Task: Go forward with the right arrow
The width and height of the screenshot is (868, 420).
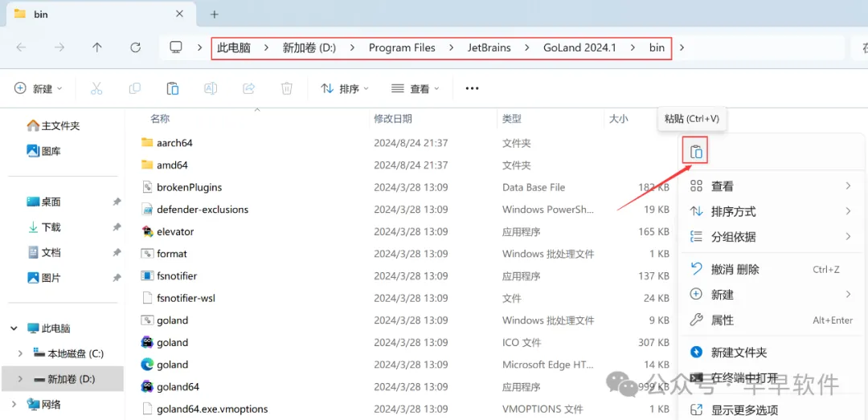Action: [x=59, y=47]
